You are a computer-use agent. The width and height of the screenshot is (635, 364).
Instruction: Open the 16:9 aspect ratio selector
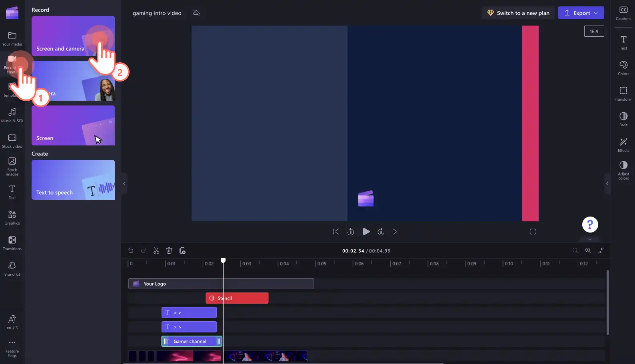pyautogui.click(x=594, y=31)
